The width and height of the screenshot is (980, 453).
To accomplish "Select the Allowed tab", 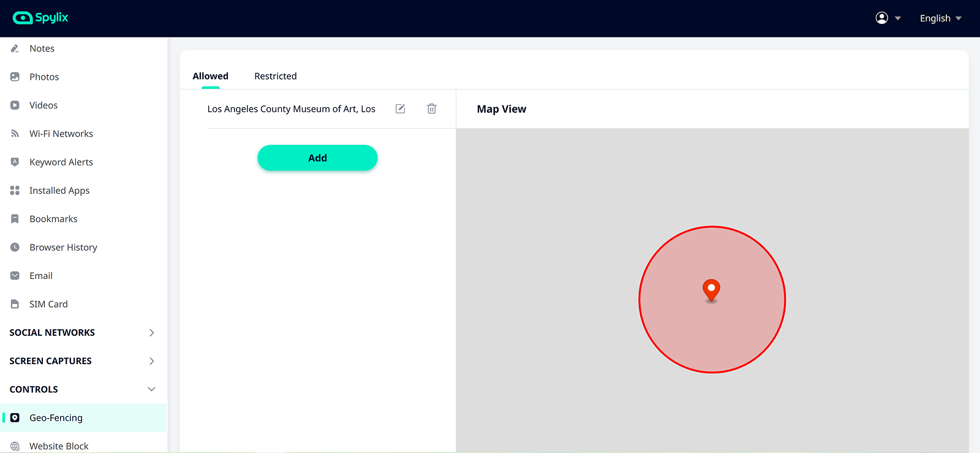I will (x=210, y=76).
